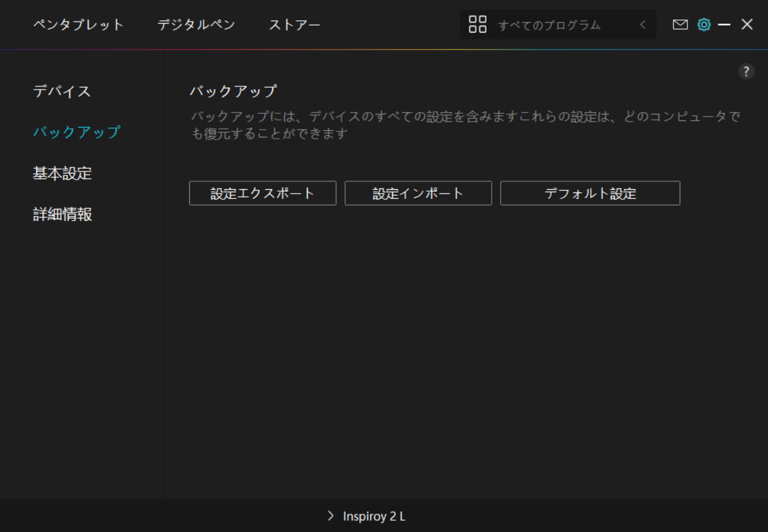Minimize the tablet driver window
This screenshot has height=532, width=768.
click(x=724, y=25)
